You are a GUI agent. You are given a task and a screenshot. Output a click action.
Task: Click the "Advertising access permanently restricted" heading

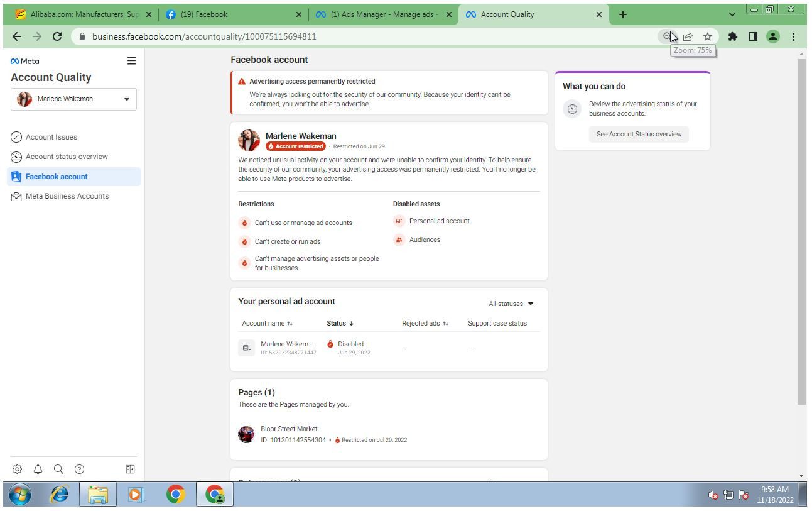[312, 81]
